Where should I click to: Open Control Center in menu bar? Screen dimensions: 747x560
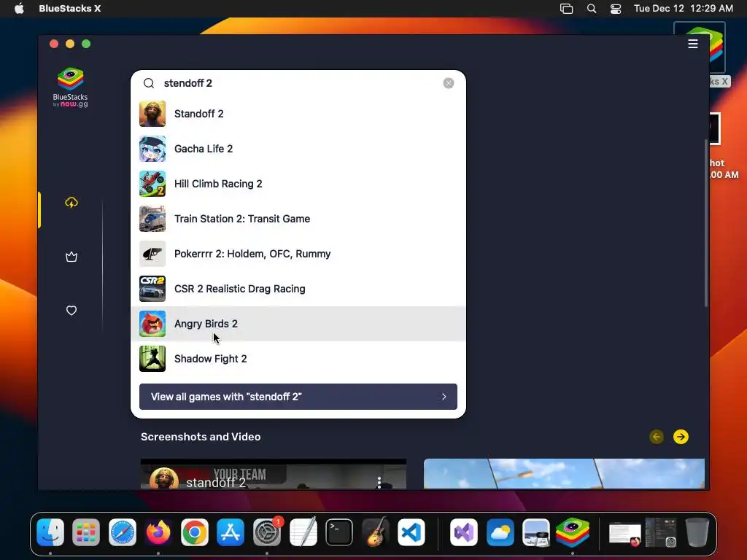point(616,9)
